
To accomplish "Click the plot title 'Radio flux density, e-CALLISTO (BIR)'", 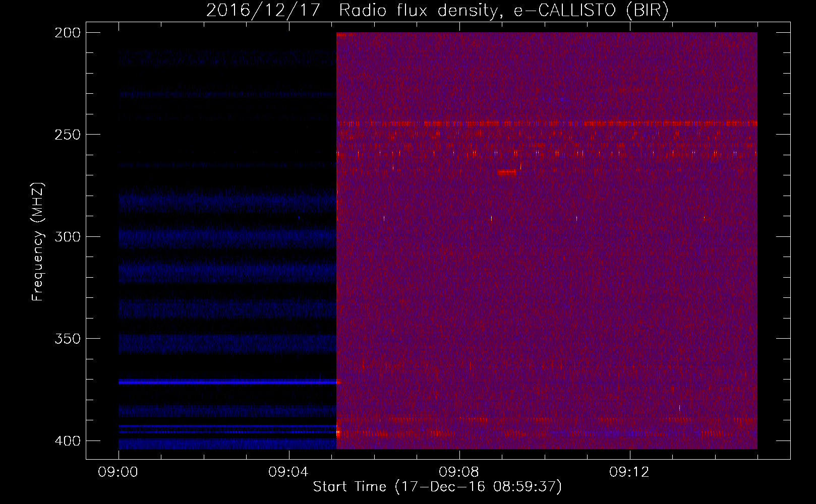I will [503, 10].
